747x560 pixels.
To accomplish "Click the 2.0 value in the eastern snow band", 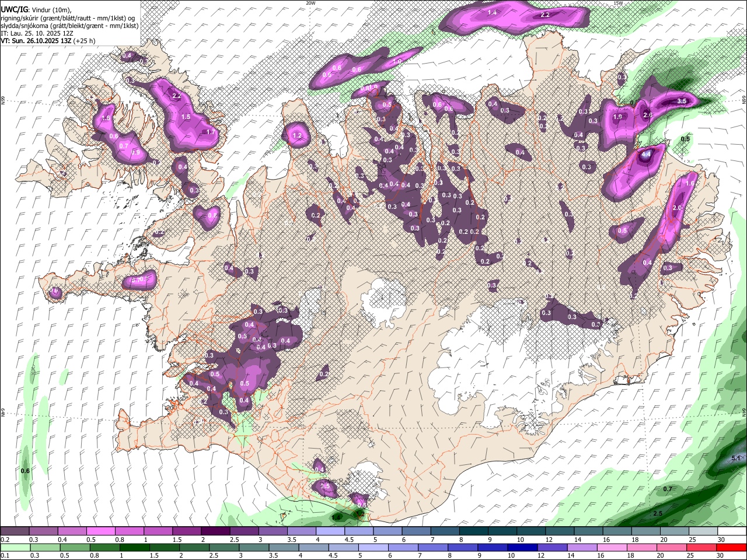I will pos(678,208).
